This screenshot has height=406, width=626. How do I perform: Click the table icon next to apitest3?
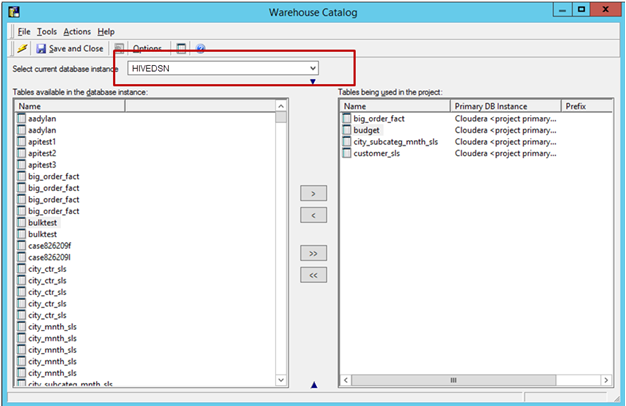[22, 165]
